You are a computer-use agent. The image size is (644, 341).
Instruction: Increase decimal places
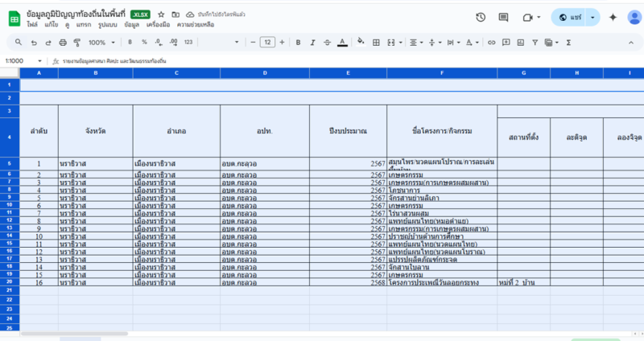click(173, 43)
